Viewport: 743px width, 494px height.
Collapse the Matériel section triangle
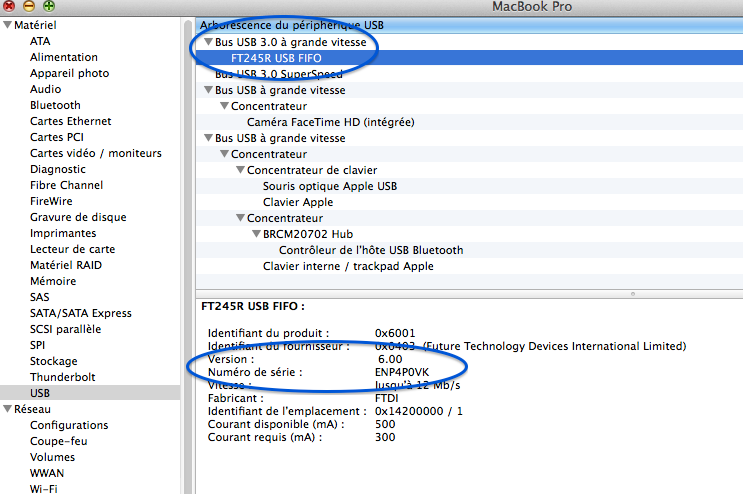point(7,25)
